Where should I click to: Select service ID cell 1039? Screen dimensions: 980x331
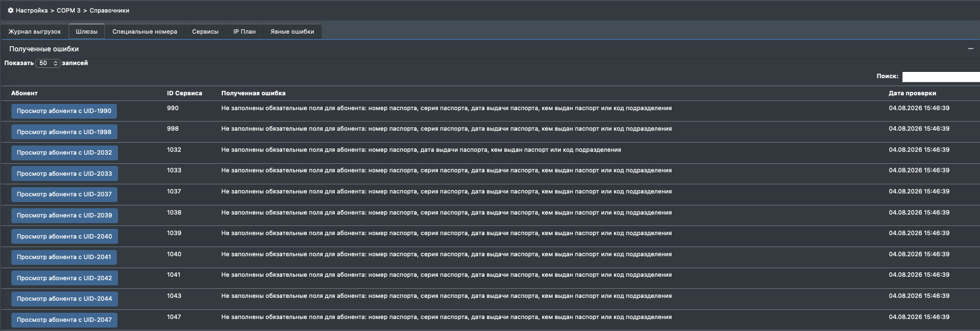pyautogui.click(x=174, y=233)
